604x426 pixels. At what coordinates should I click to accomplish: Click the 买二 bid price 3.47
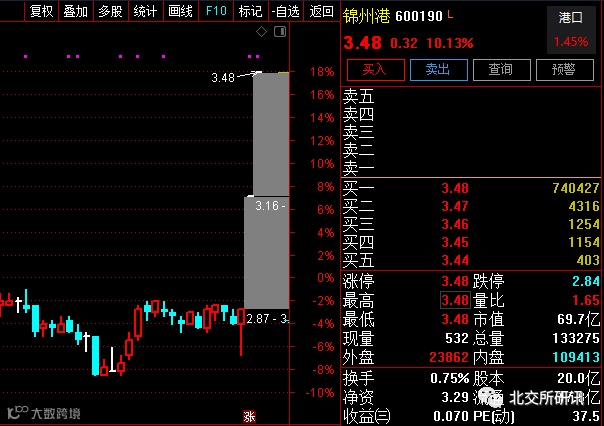click(x=455, y=206)
